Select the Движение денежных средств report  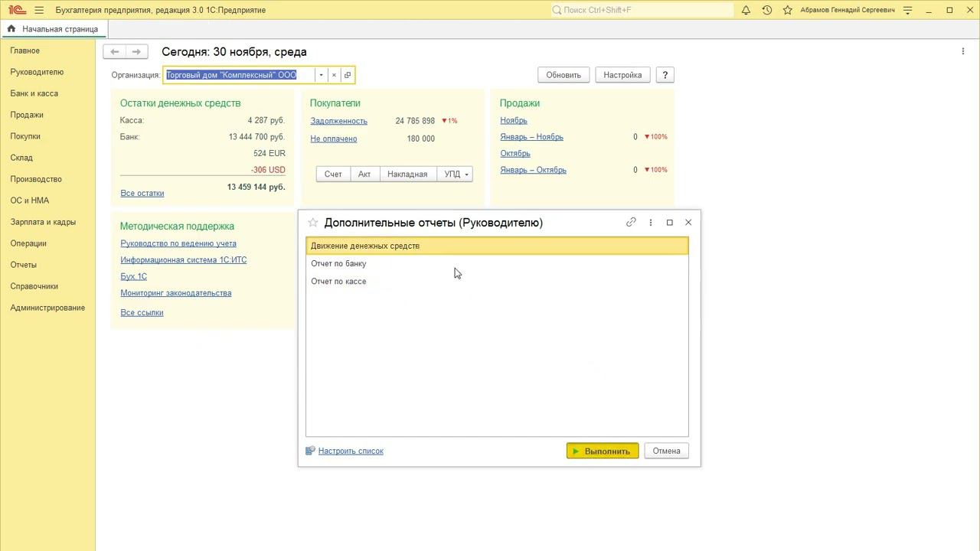click(497, 246)
